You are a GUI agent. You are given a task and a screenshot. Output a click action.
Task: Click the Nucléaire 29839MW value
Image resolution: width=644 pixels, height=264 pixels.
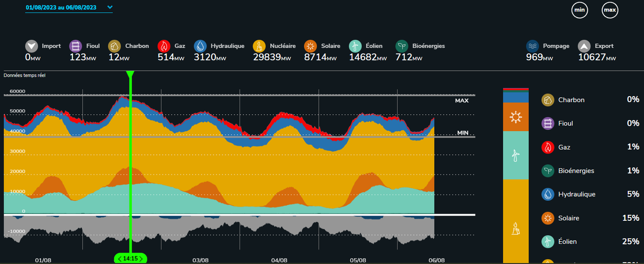pos(272,57)
